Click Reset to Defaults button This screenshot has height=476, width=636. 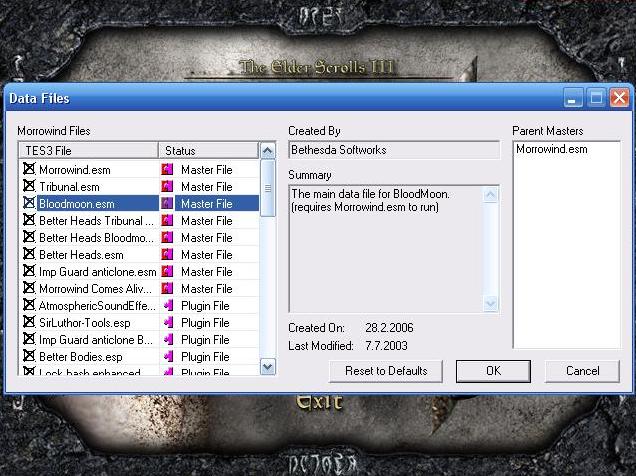[x=386, y=371]
